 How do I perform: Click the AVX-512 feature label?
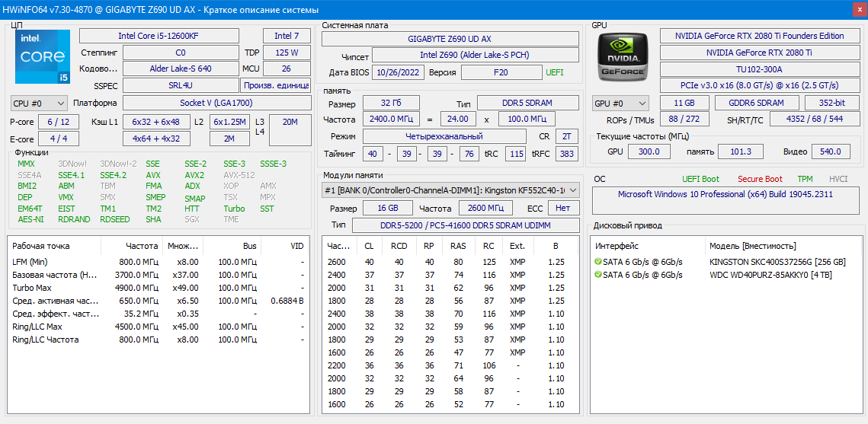click(239, 175)
